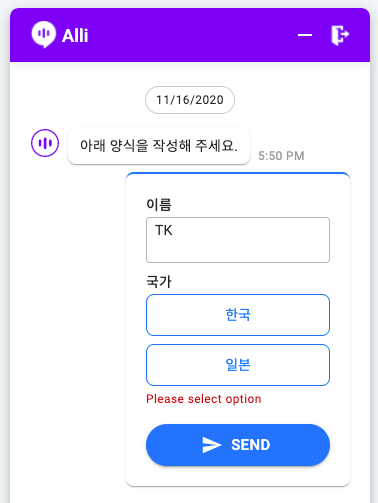Click the 이름 field label
The width and height of the screenshot is (378, 503).
pyautogui.click(x=159, y=204)
